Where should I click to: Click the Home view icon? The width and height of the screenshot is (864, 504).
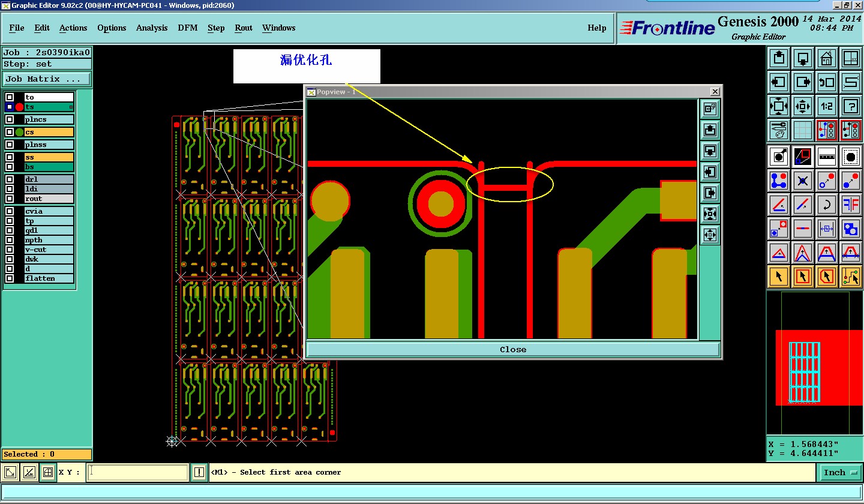(827, 58)
